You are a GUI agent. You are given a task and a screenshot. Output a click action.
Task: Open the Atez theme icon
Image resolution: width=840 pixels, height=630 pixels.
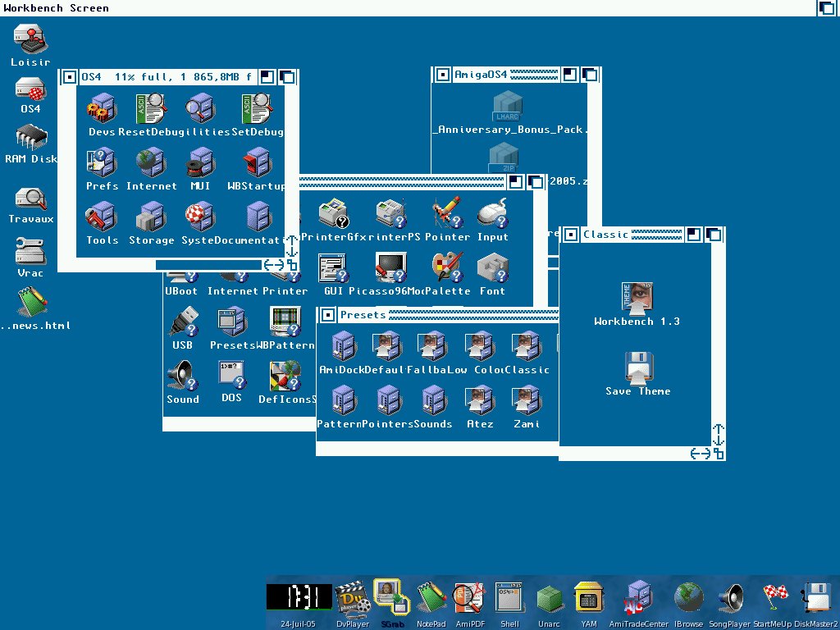[x=479, y=400]
